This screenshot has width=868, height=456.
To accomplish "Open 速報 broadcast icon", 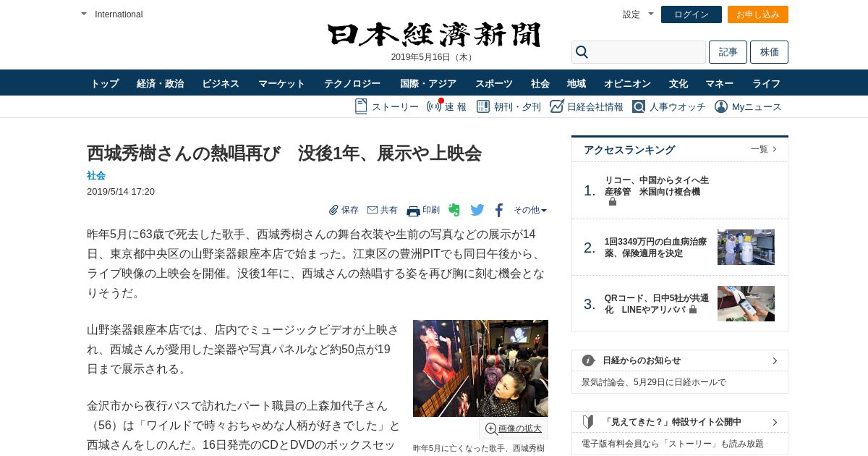I will coord(434,106).
